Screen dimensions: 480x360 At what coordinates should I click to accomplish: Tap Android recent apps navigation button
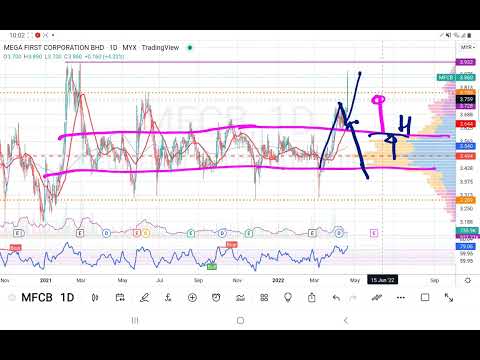click(135, 321)
